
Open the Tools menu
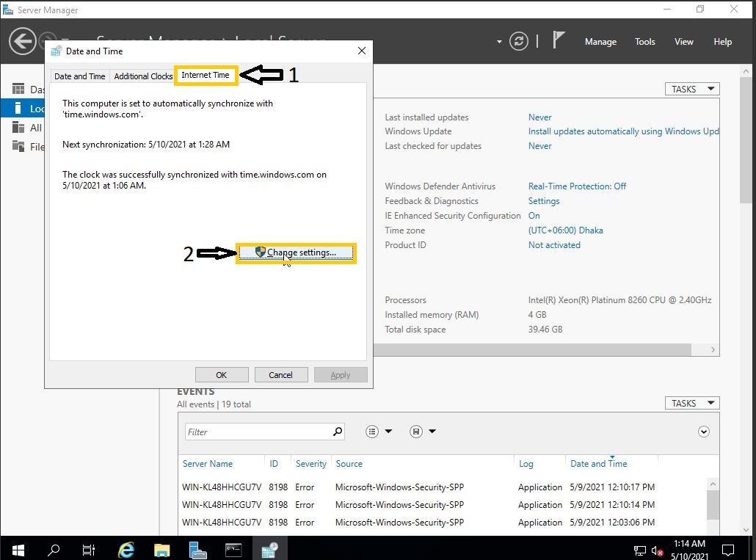coord(644,42)
